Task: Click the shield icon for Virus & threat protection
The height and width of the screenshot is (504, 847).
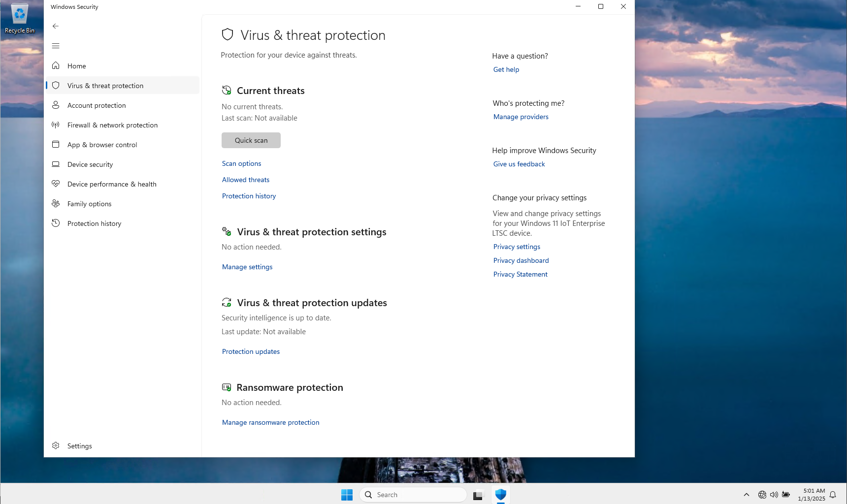Action: [56, 85]
